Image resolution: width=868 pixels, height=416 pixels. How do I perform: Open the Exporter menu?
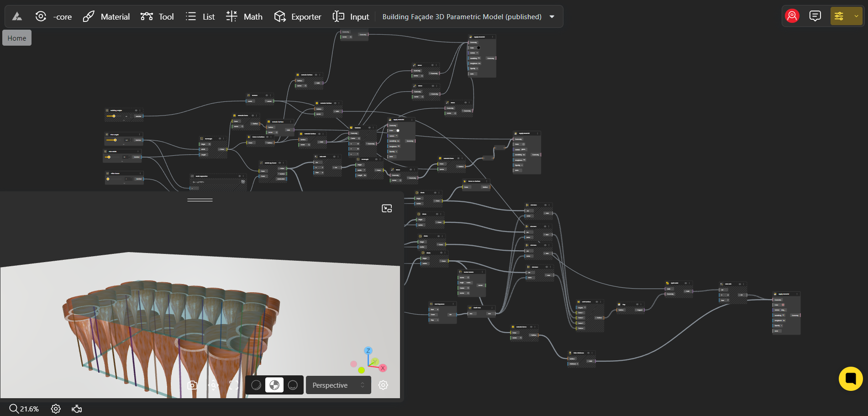(x=298, y=17)
